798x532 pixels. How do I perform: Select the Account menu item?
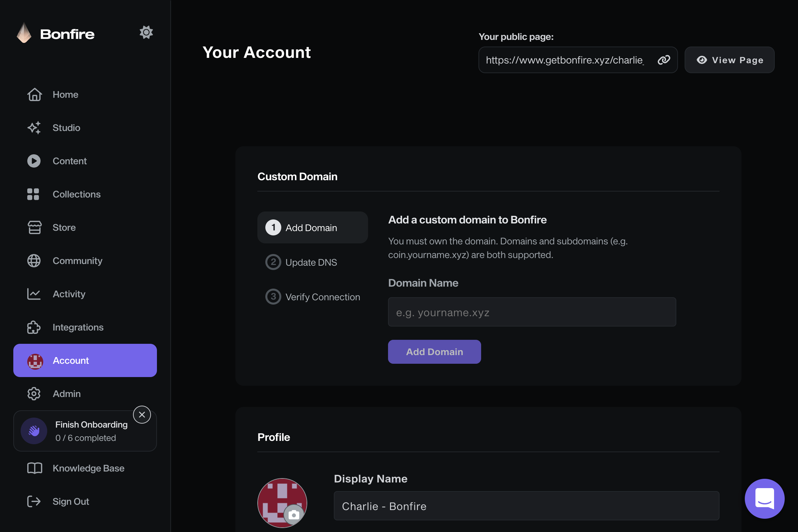click(85, 360)
